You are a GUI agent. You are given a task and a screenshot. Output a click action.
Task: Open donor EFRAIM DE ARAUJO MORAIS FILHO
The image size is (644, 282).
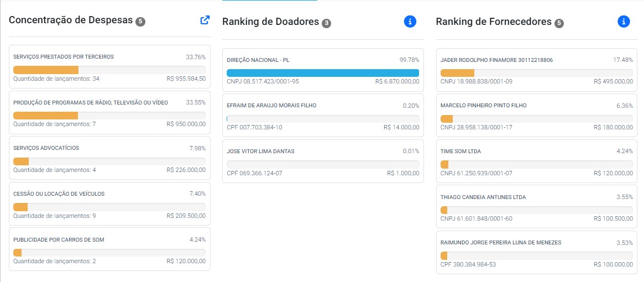tap(323, 116)
